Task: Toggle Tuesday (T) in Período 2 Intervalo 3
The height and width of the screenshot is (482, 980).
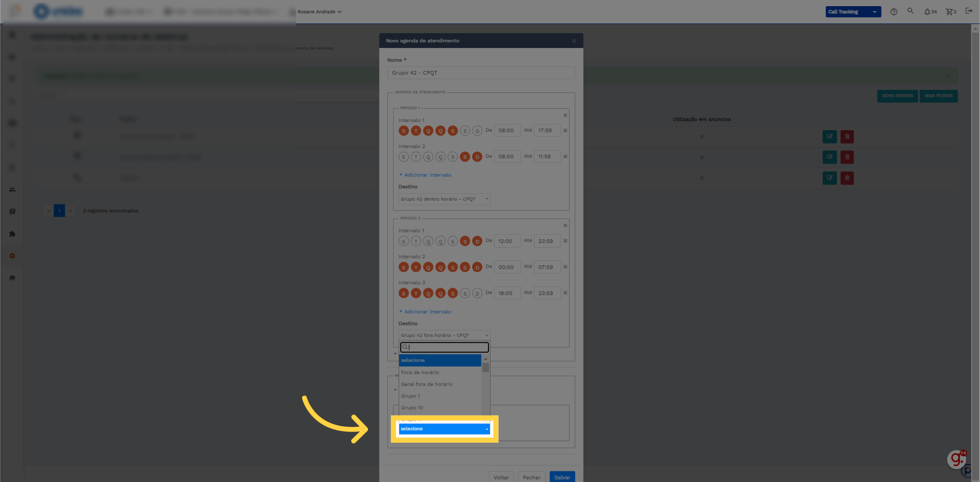Action: point(416,293)
